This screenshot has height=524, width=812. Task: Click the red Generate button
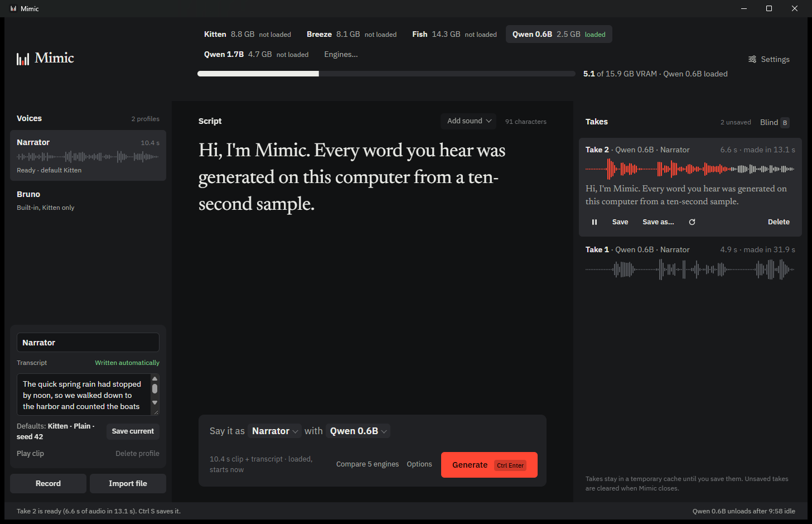[x=489, y=465]
